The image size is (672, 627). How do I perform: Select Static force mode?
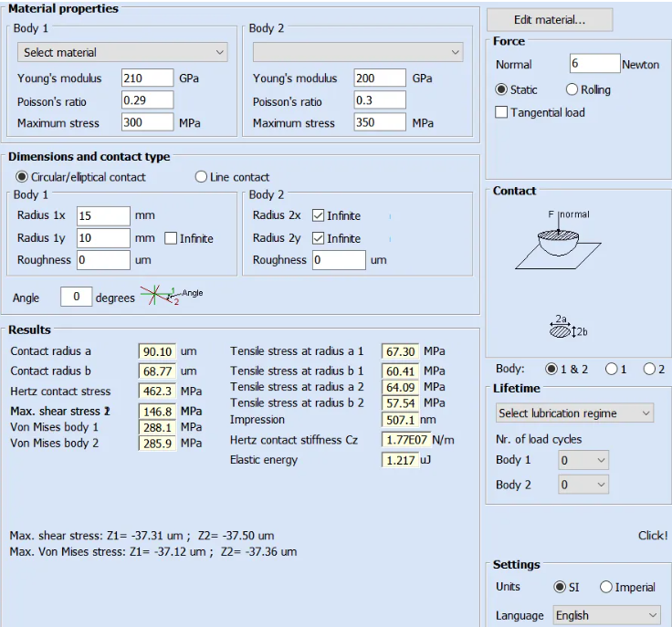coord(516,89)
